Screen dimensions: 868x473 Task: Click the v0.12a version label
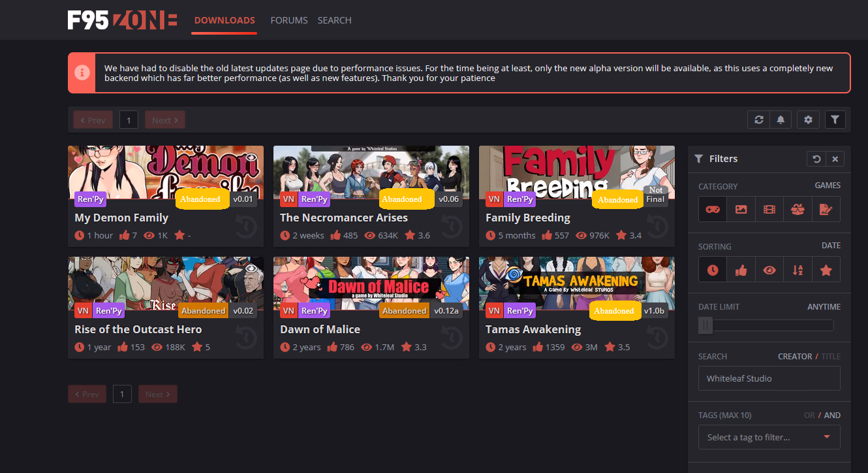(446, 311)
